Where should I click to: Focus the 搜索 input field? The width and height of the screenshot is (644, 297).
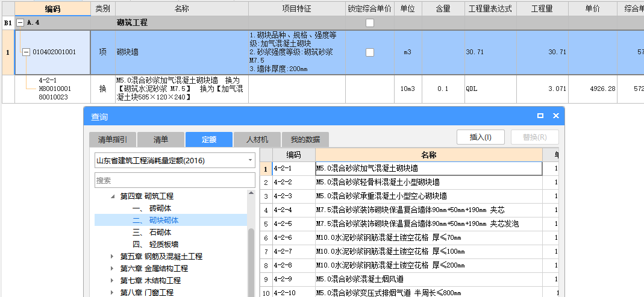[x=175, y=180]
